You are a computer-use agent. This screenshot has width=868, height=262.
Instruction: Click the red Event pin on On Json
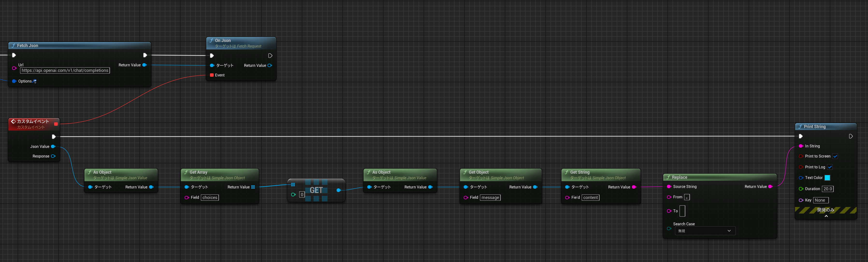(212, 75)
